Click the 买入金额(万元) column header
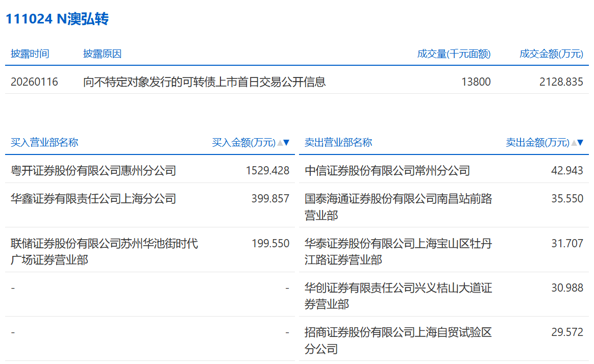Viewport: 594px width, 364px height. click(243, 143)
